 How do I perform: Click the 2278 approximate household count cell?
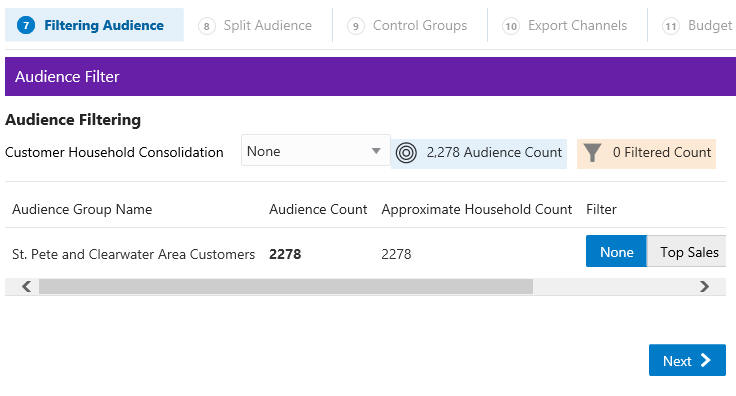pyautogui.click(x=396, y=254)
